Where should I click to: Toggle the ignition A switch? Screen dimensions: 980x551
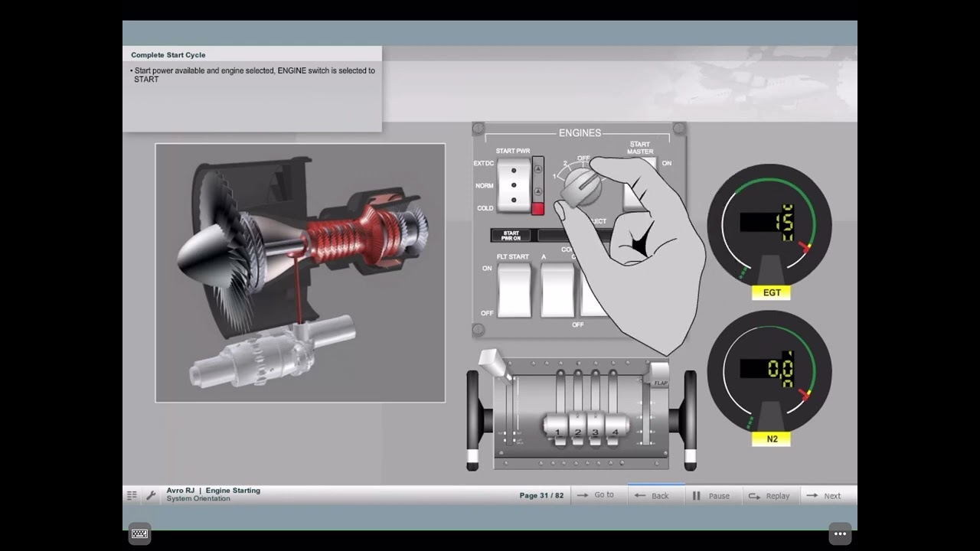(557, 290)
